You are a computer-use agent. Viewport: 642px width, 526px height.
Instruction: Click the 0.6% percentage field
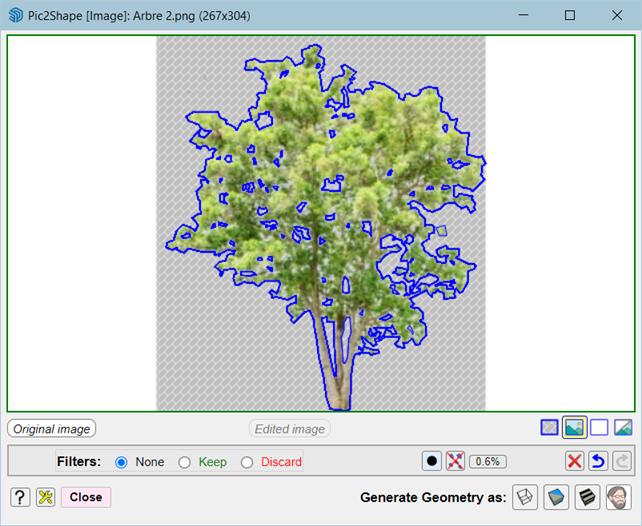[x=488, y=462]
